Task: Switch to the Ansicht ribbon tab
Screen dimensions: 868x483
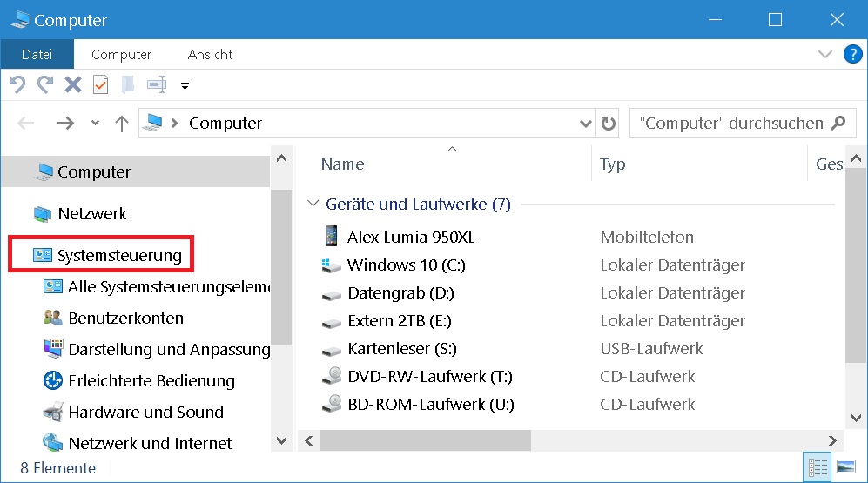Action: coord(212,54)
